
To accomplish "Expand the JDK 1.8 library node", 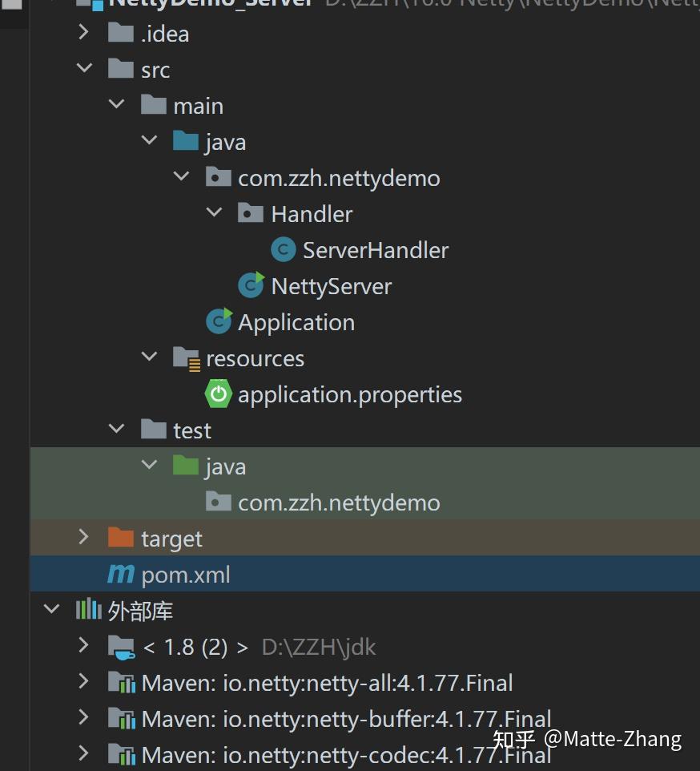I will click(84, 644).
